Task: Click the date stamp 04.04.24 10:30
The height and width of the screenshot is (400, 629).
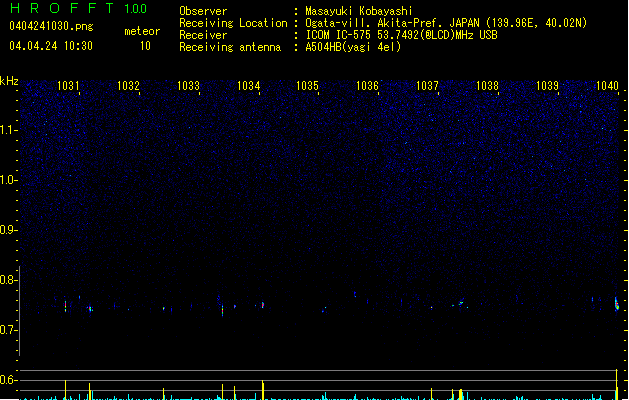Action: [51, 46]
